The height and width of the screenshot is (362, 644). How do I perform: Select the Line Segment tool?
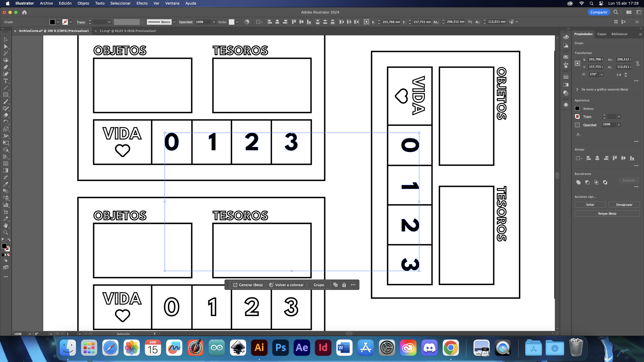(x=6, y=88)
